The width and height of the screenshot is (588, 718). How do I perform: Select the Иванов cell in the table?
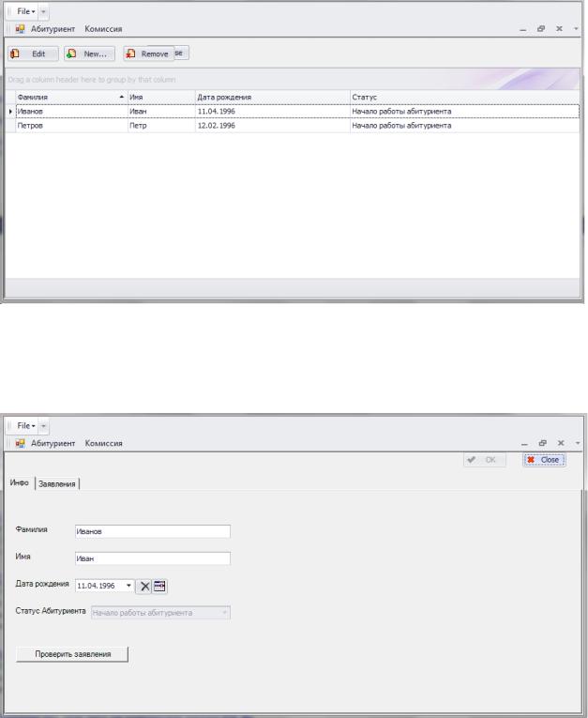click(x=72, y=112)
